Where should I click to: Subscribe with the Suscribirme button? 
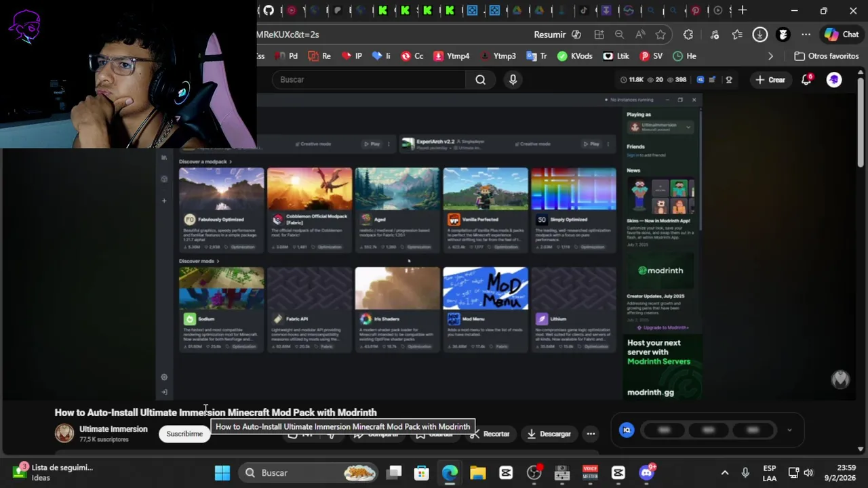pyautogui.click(x=184, y=434)
